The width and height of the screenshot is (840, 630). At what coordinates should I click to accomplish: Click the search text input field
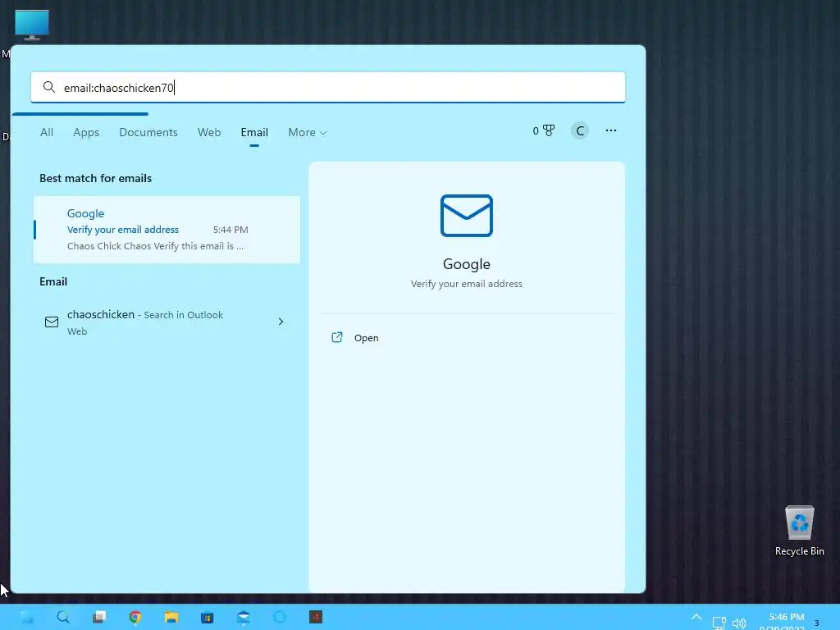tap(328, 87)
